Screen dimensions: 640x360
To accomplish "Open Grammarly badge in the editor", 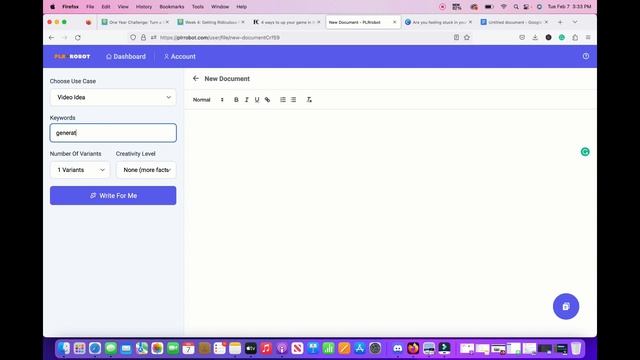I will 585,152.
